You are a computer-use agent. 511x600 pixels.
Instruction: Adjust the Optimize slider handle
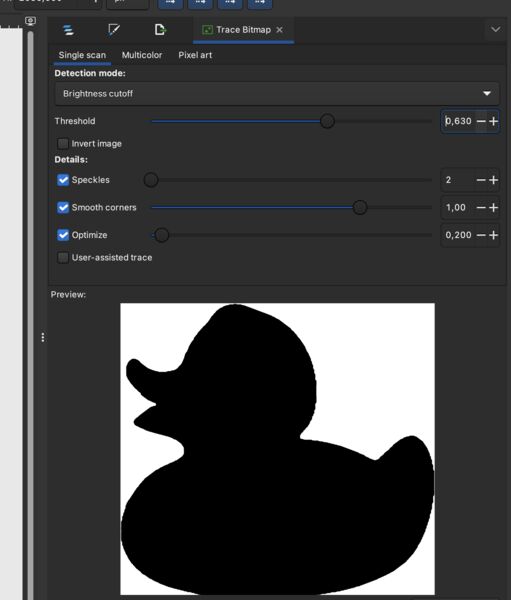(162, 235)
